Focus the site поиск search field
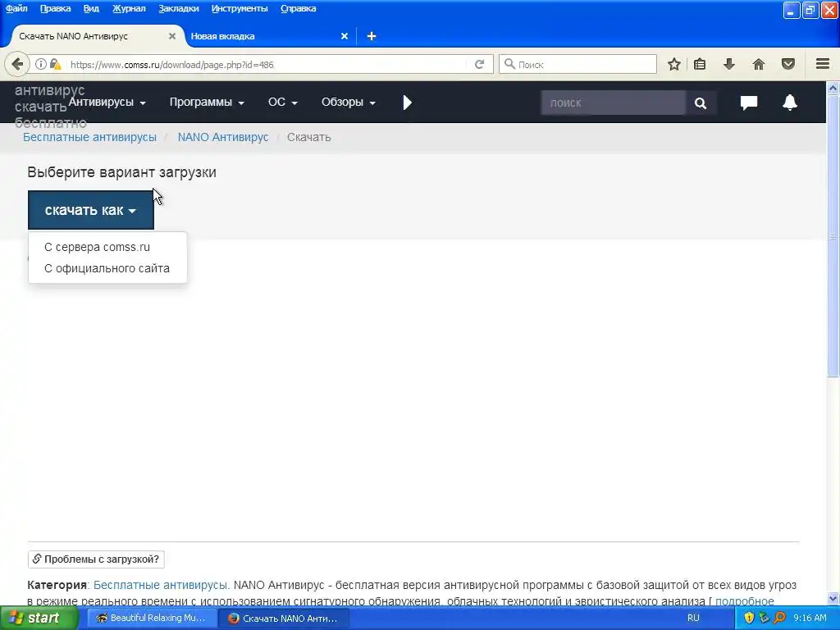840x630 pixels. coord(613,103)
